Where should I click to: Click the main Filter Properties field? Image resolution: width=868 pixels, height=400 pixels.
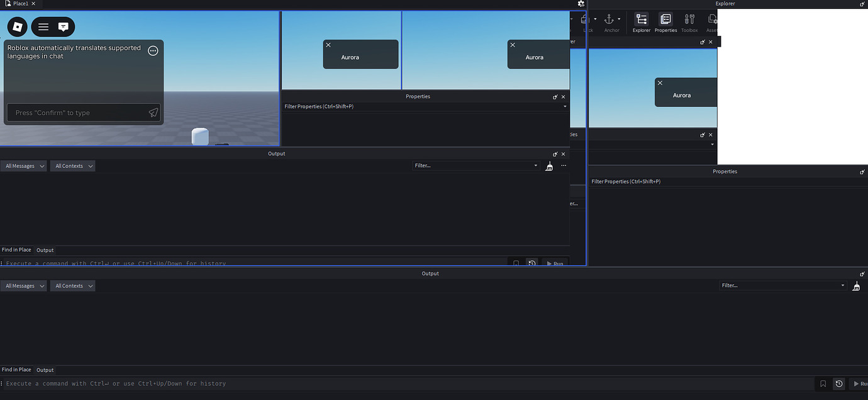(728, 181)
